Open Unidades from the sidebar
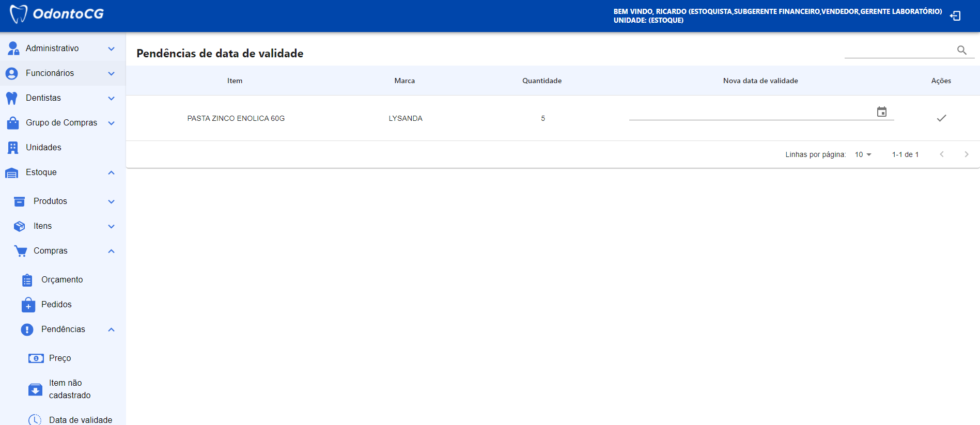Image resolution: width=980 pixels, height=425 pixels. pos(43,148)
